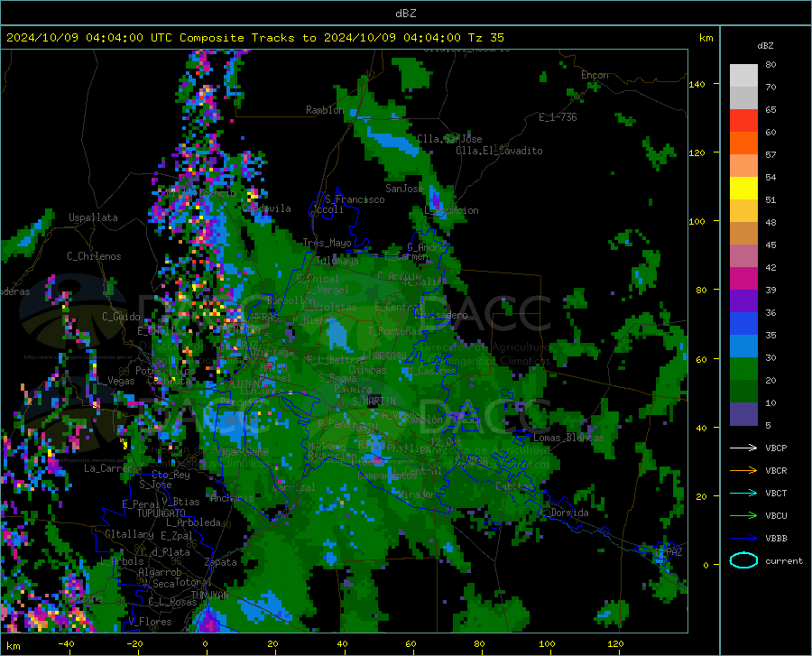This screenshot has width=812, height=656.
Task: Click the cyan 'current' ellipse symbol
Action: point(743,560)
